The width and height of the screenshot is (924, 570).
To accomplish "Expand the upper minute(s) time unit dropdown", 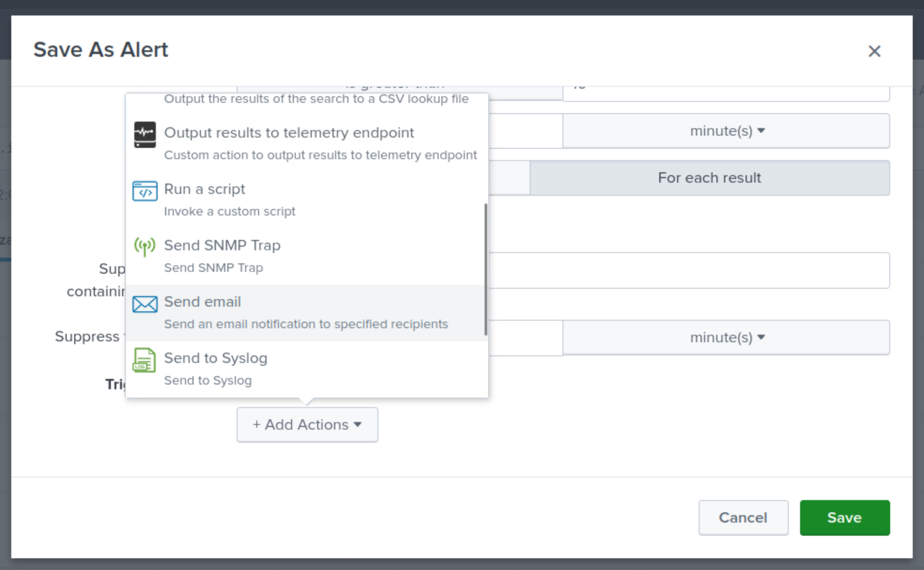I will pos(726,131).
